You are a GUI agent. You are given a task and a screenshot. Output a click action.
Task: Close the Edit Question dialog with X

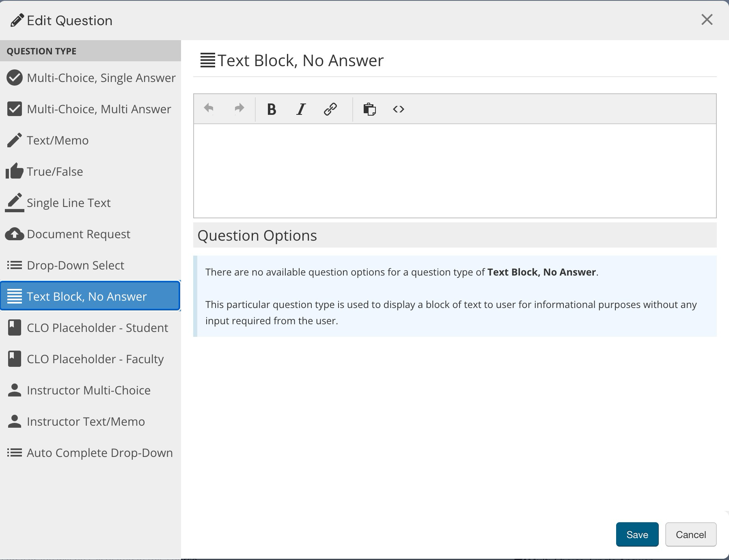[707, 19]
